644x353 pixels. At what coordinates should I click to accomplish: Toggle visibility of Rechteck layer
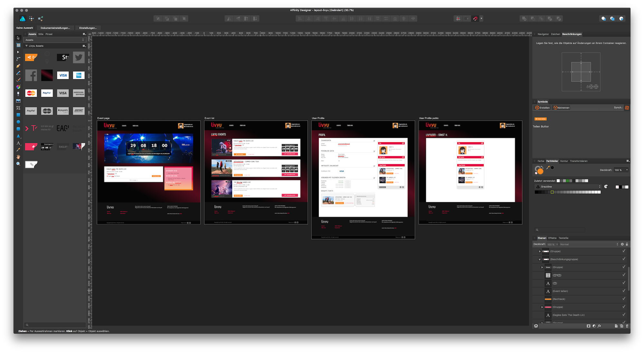coord(624,299)
